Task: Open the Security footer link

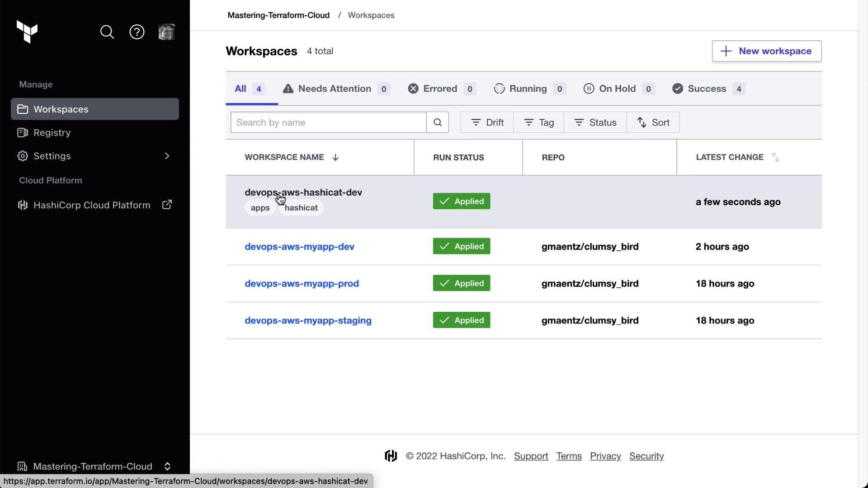Action: pyautogui.click(x=646, y=456)
